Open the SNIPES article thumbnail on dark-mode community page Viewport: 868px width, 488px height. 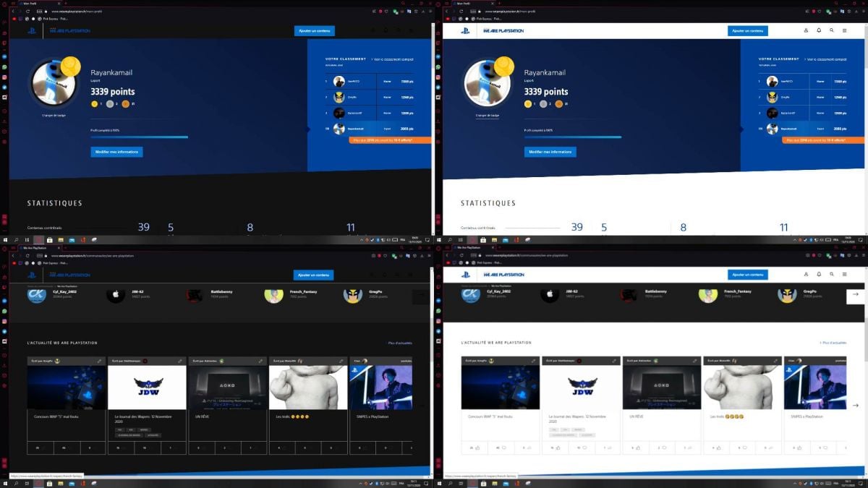point(380,388)
